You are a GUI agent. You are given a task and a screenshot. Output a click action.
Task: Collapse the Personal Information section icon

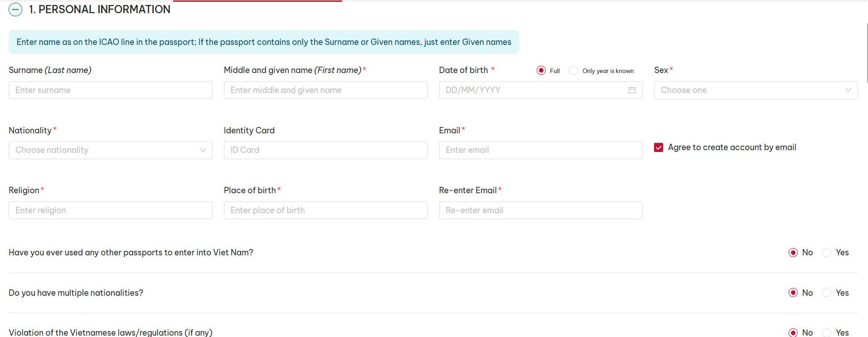[15, 10]
